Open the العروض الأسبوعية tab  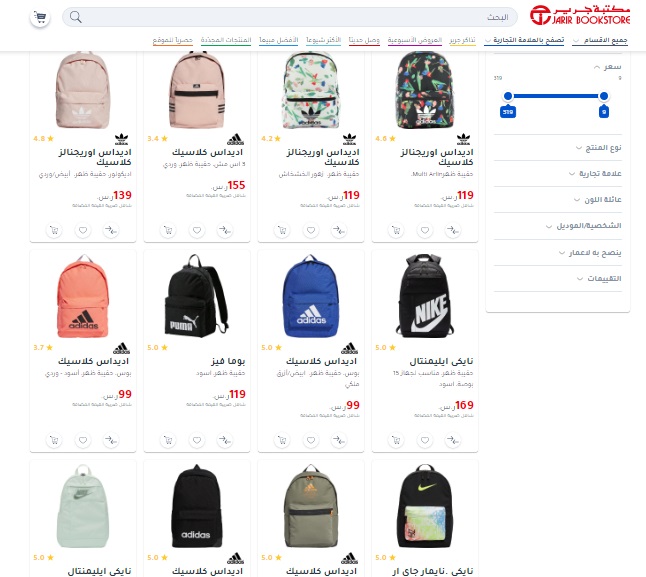tap(415, 40)
